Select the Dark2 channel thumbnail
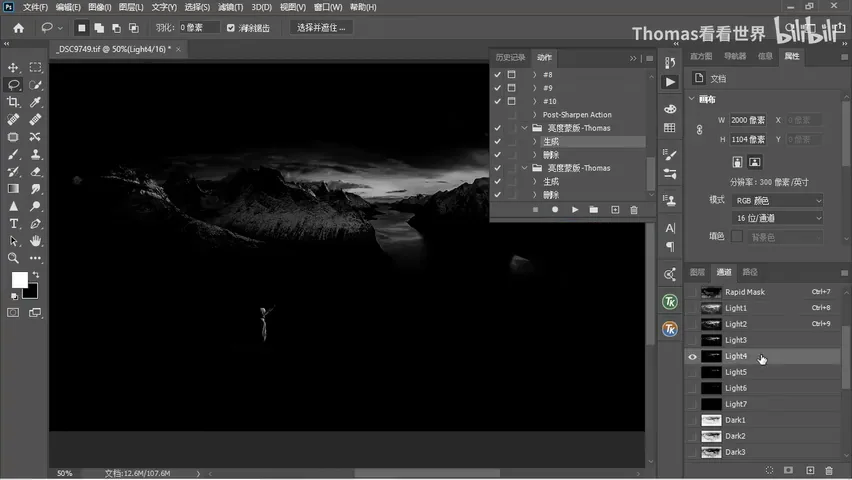The height and width of the screenshot is (480, 852). coord(711,436)
